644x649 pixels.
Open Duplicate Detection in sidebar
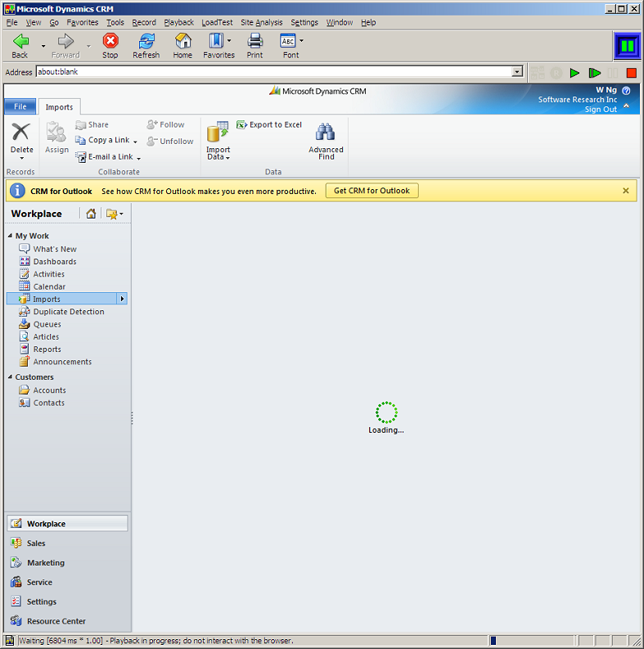(x=69, y=312)
